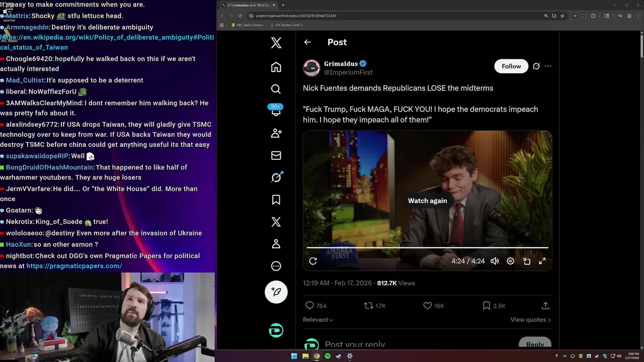Click the 12:19 AM Feb 17, 2026 timestamp
Viewport: 644px width, 362px height.
[337, 283]
